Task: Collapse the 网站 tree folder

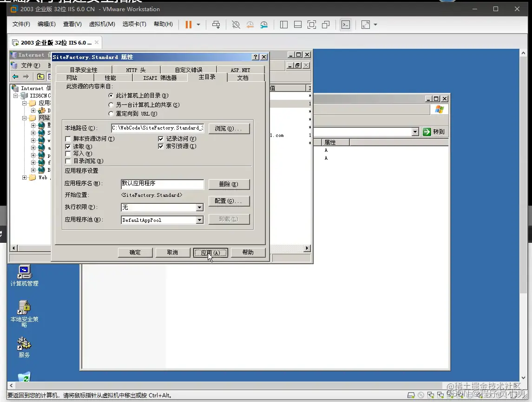Action: click(x=25, y=118)
